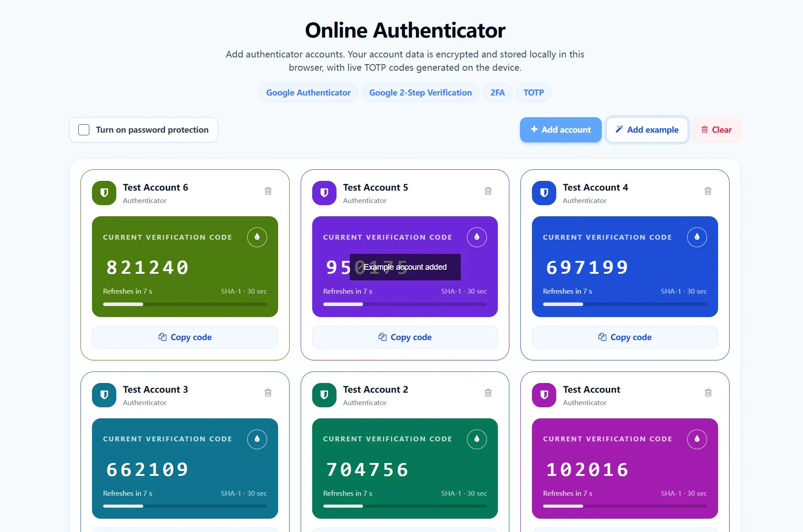Open the Google 2-Step Verification tag
The image size is (803, 532).
[421, 92]
